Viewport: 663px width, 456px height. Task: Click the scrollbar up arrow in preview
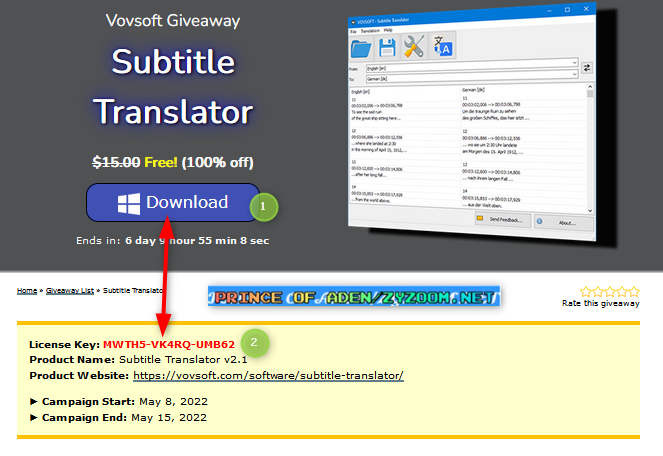590,87
